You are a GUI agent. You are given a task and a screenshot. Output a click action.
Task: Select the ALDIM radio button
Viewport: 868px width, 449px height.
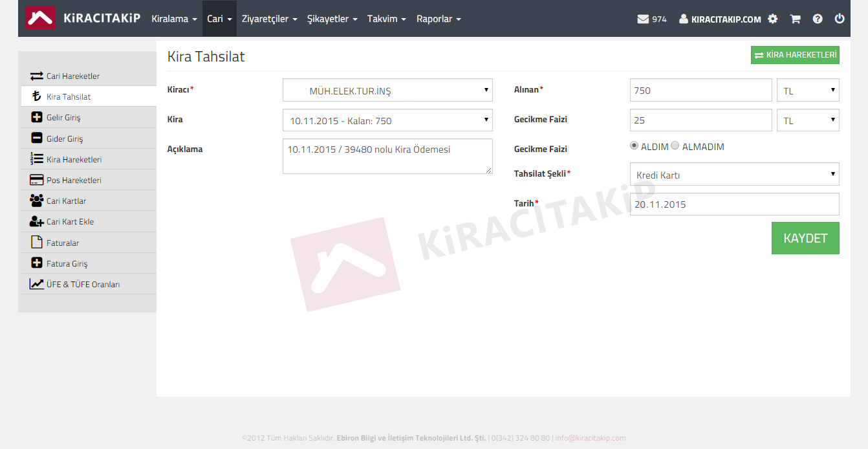[635, 146]
